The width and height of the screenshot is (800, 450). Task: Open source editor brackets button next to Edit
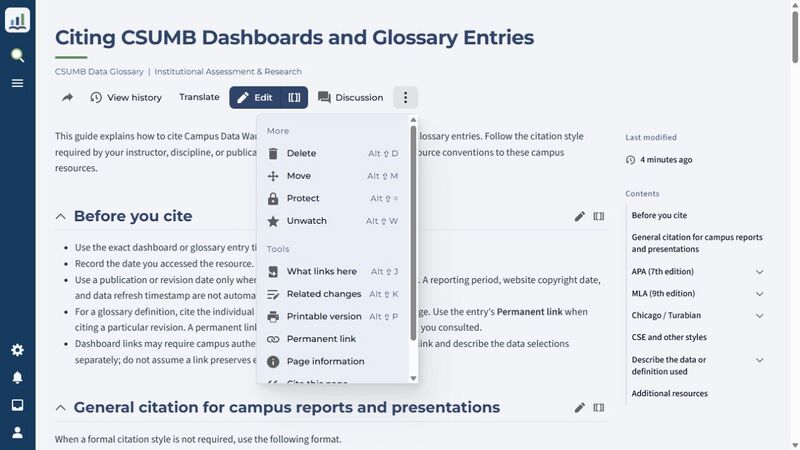point(294,97)
